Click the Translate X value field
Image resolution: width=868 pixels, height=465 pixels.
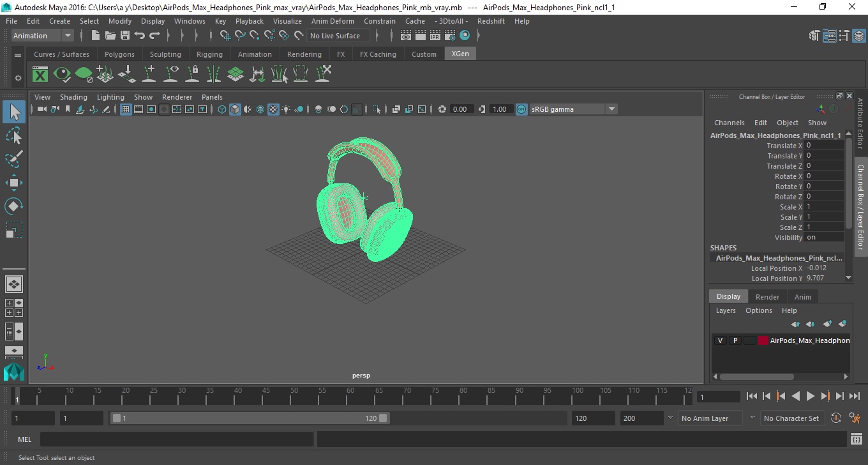click(824, 146)
